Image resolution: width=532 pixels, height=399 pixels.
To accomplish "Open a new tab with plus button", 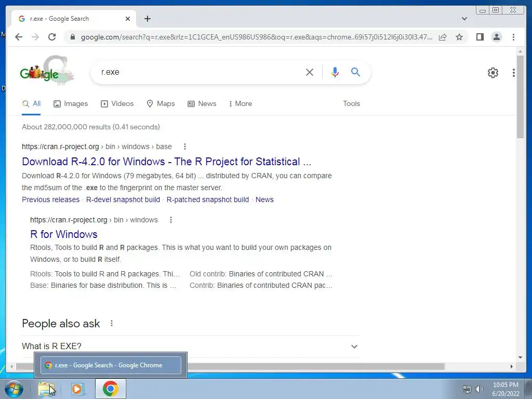I will 147,19.
